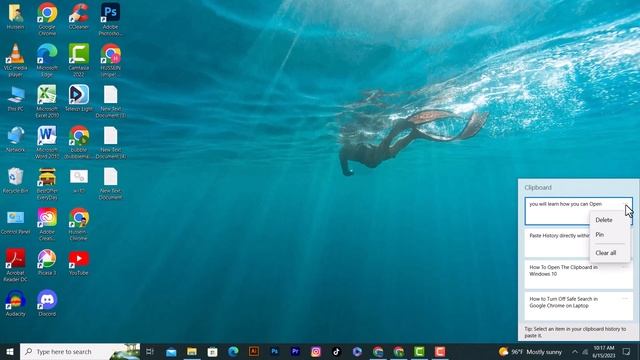Image resolution: width=640 pixels, height=360 pixels.
Task: Open the Hussein user folder on desktop
Action: (16, 17)
